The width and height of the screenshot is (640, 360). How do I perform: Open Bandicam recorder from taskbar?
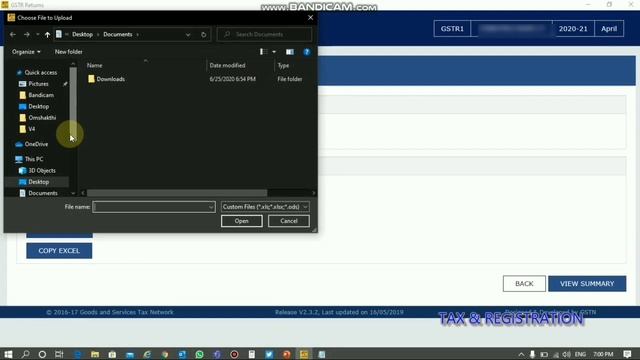tap(234, 354)
